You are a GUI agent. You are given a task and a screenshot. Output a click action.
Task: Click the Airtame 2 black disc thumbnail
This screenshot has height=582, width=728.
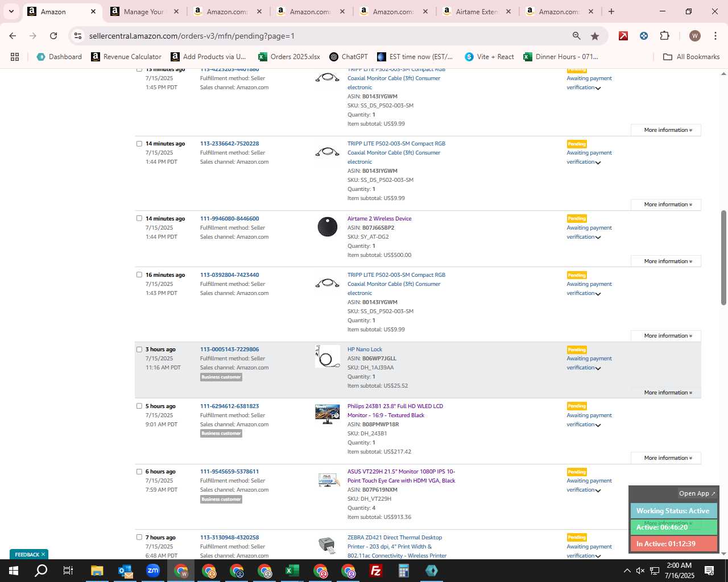point(328,227)
